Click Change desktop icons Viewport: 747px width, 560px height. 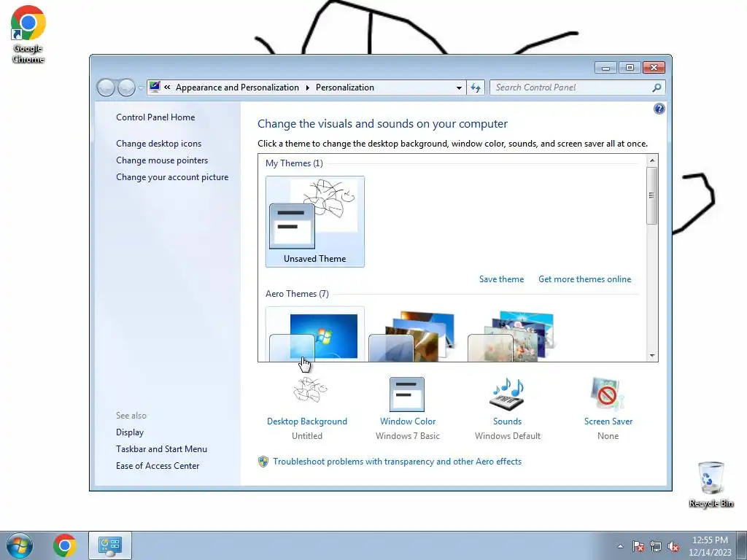click(158, 144)
